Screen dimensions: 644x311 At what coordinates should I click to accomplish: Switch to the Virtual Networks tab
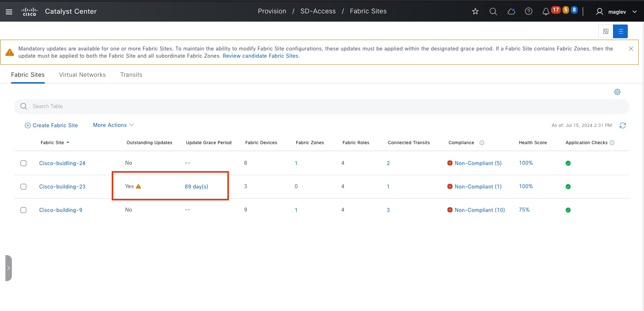[x=82, y=75]
